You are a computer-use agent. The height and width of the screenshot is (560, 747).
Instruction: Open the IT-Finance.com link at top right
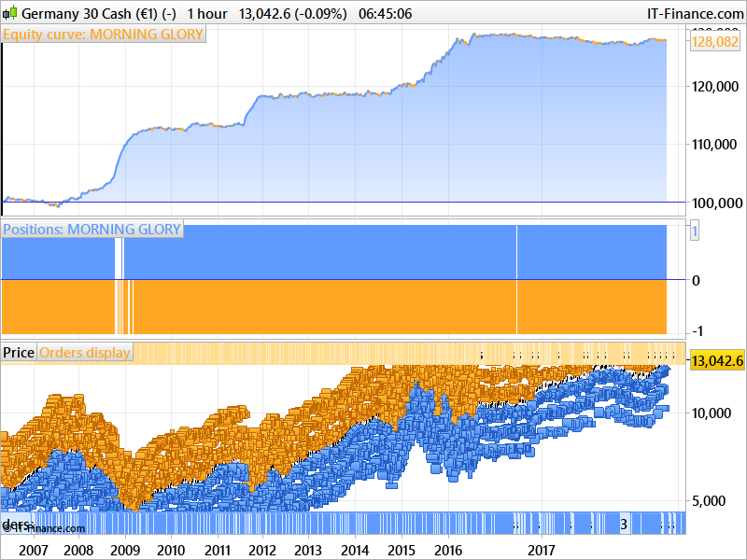695,13
